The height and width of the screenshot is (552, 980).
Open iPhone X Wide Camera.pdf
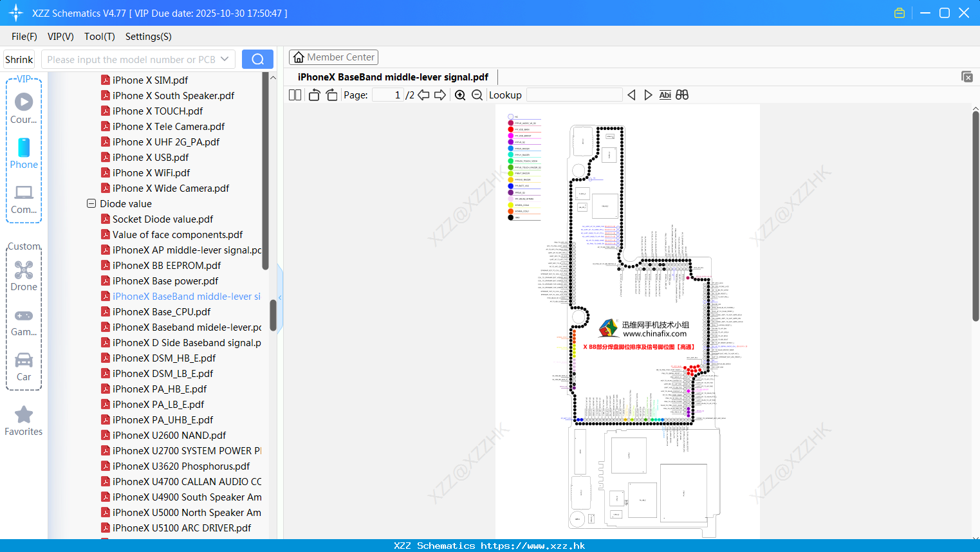tap(165, 188)
